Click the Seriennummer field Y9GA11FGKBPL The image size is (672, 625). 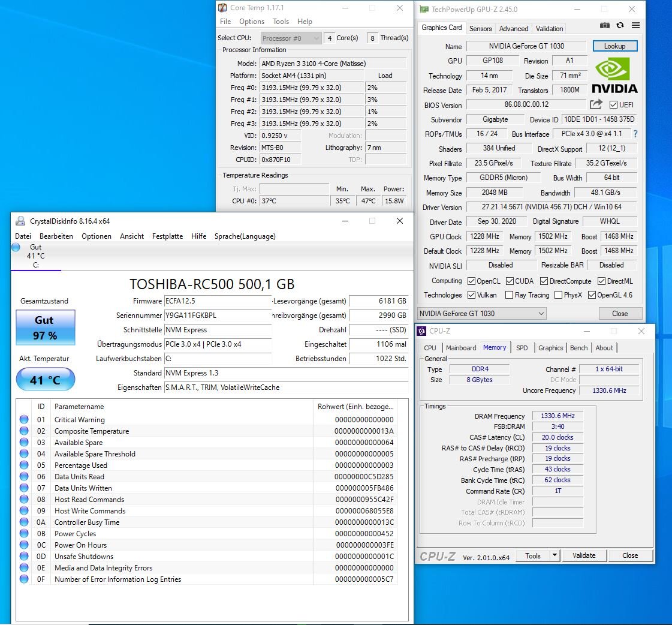click(x=218, y=315)
